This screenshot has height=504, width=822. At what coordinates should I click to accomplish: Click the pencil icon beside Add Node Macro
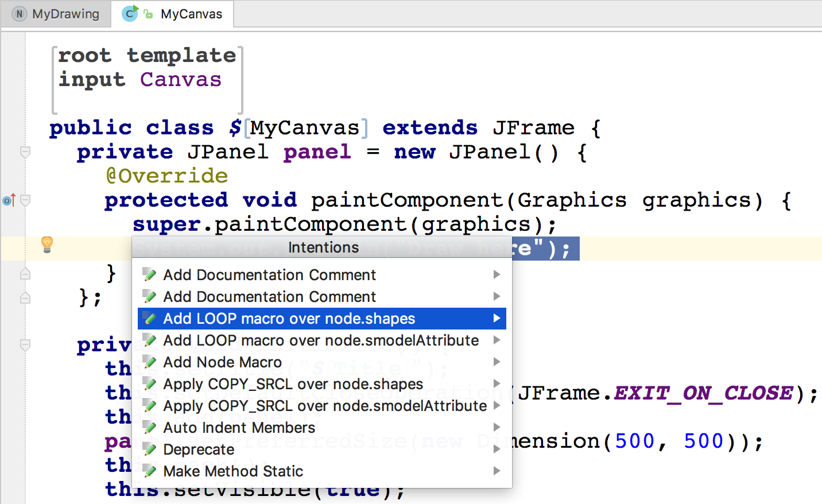[x=149, y=362]
